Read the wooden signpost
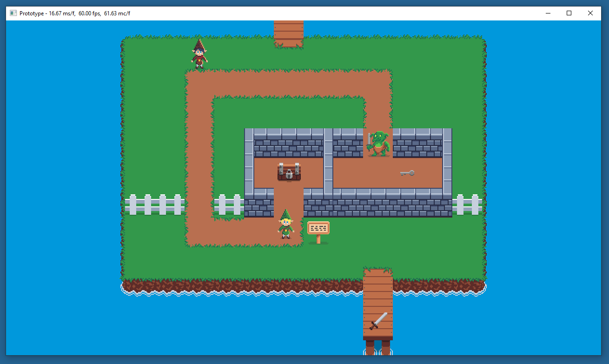The width and height of the screenshot is (609, 364). pos(318,230)
